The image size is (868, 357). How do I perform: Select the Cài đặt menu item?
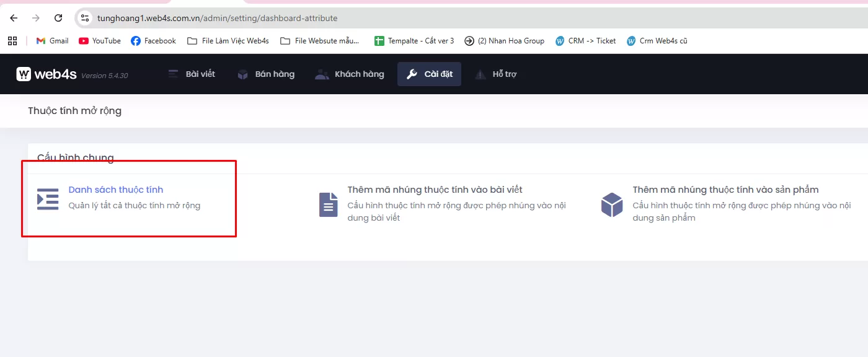[x=429, y=74]
